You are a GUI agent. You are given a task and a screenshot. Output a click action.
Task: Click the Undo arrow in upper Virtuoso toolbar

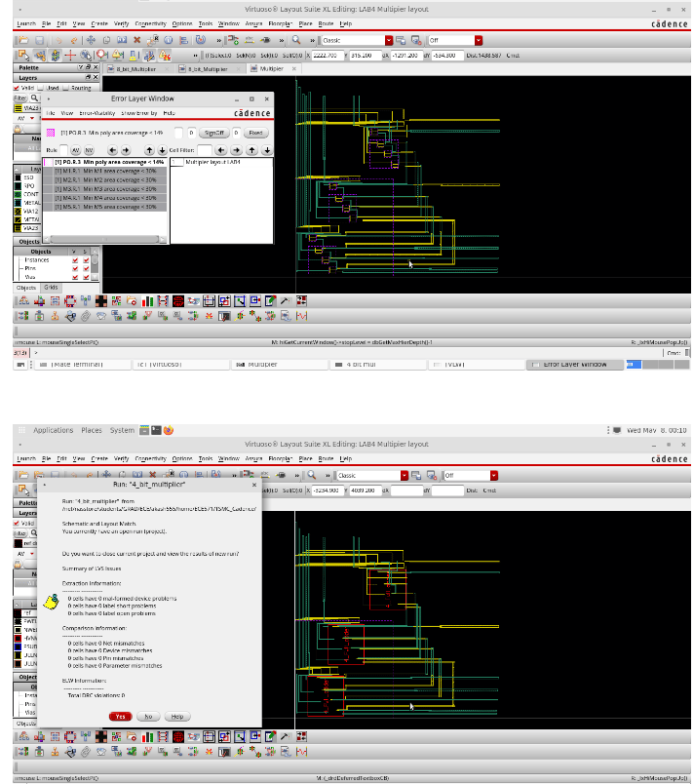58,40
